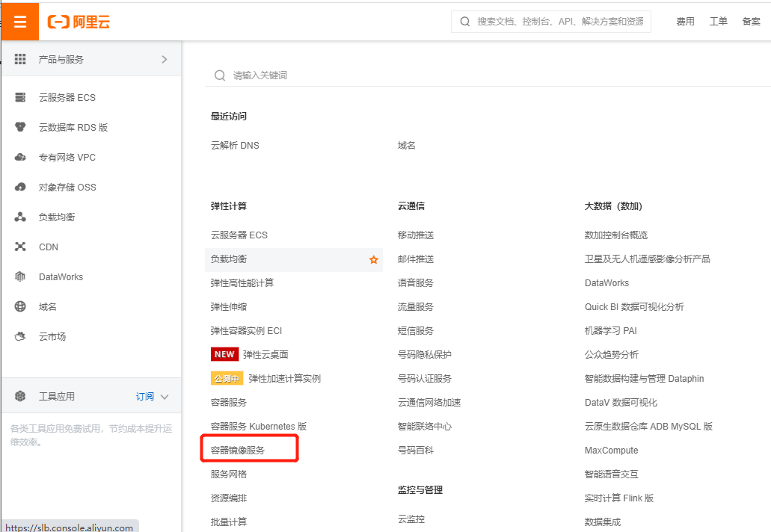Open 弹性加速计算实例 link

(285, 379)
